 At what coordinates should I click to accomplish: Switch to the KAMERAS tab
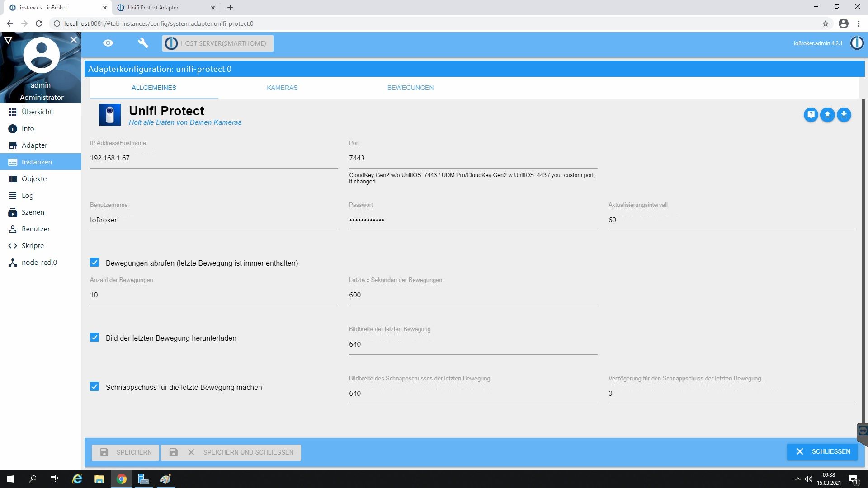[x=282, y=88]
